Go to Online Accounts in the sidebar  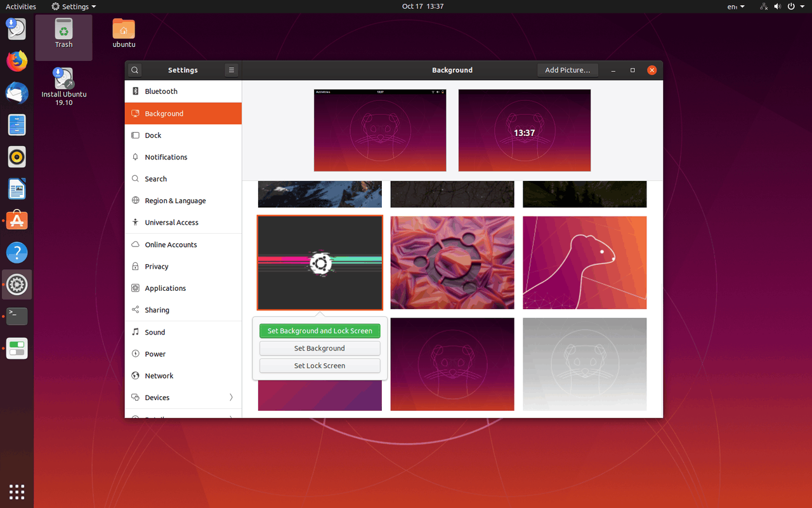pyautogui.click(x=183, y=244)
